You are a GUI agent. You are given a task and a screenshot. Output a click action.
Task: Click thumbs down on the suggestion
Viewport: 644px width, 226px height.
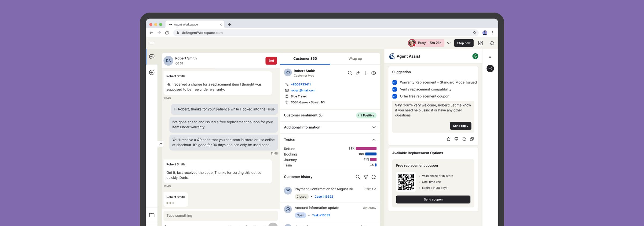click(456, 139)
